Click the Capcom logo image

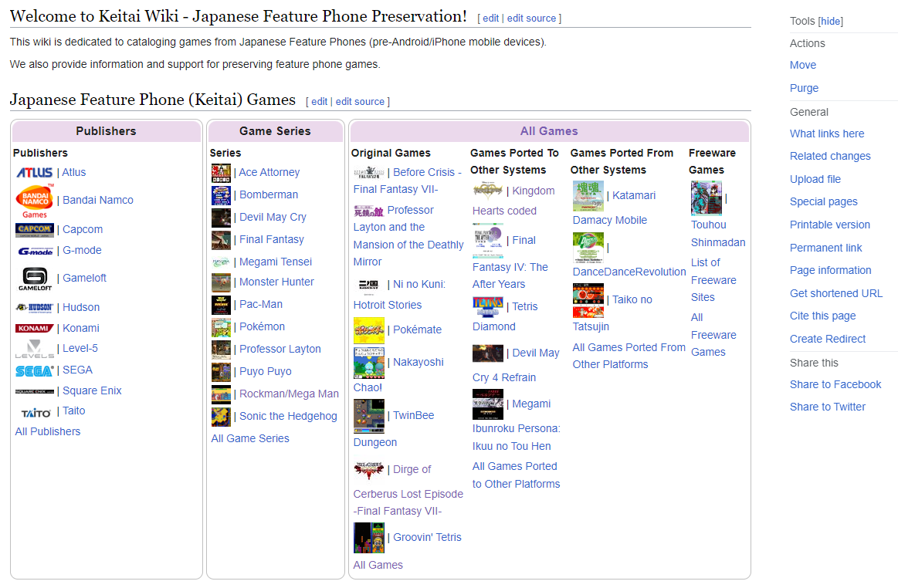tap(35, 230)
